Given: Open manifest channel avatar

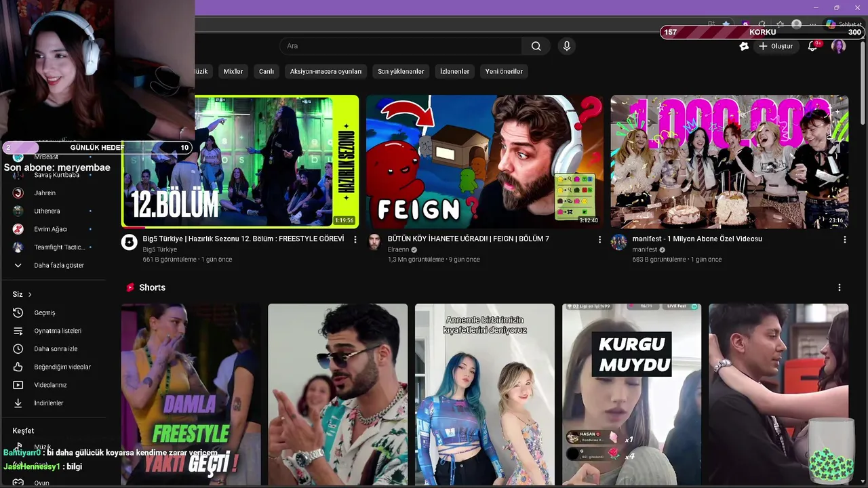Looking at the screenshot, I should [618, 243].
